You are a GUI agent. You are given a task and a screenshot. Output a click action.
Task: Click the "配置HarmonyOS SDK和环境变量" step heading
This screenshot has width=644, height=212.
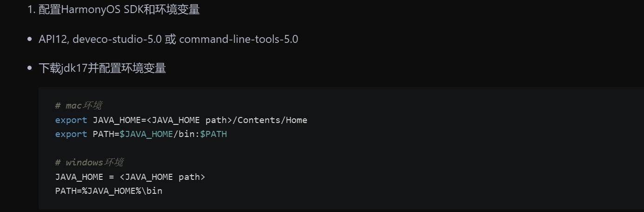click(119, 10)
